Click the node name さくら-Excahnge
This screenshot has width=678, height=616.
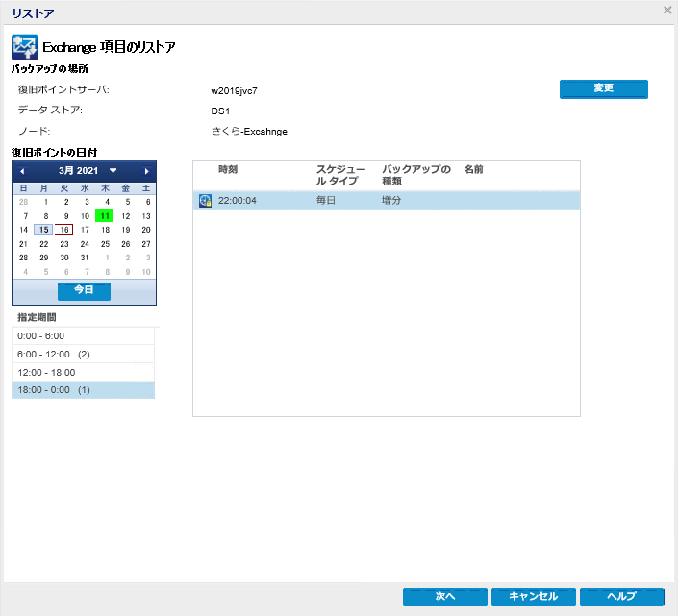[x=249, y=132]
